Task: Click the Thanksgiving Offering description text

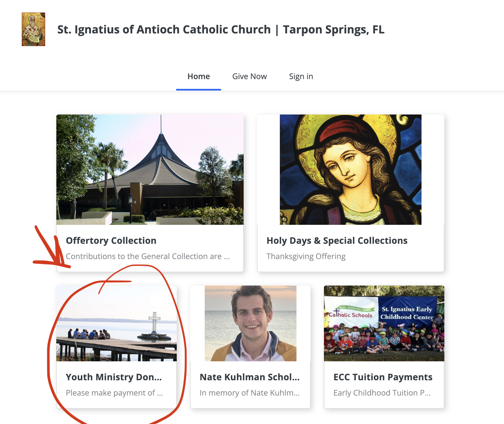Action: click(306, 256)
